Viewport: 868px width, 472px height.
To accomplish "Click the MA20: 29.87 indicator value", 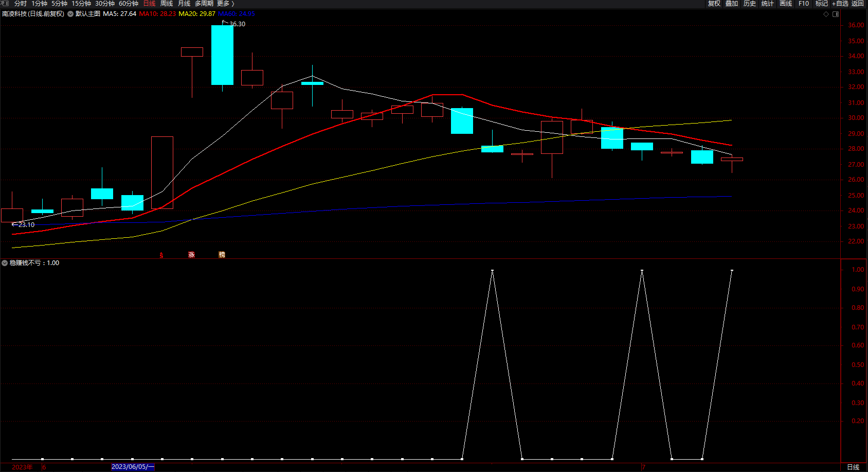I will click(x=197, y=14).
